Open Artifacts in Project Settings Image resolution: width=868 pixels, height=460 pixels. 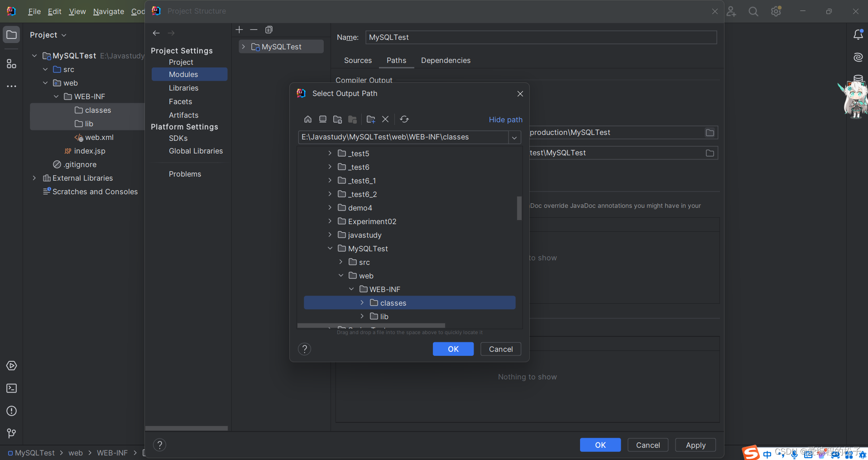click(183, 115)
